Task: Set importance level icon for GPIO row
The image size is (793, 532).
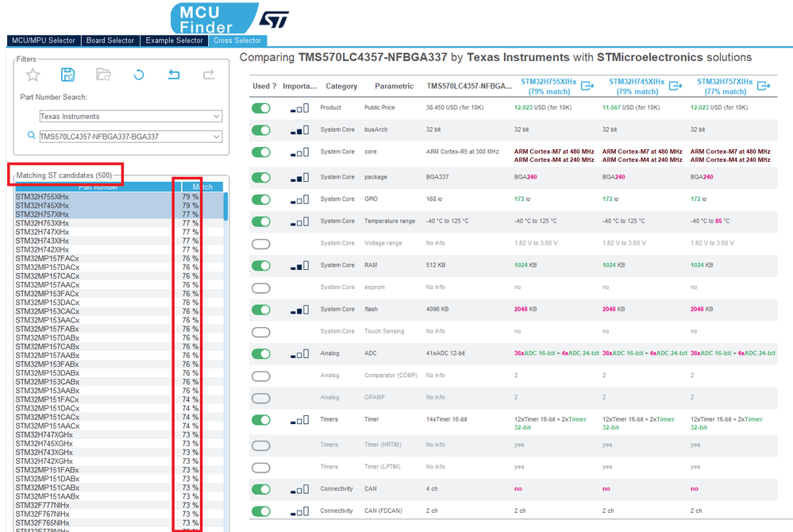Action: (299, 200)
